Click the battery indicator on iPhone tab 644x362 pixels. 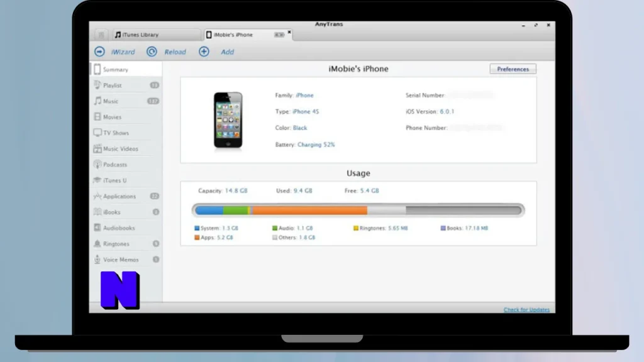pos(279,35)
